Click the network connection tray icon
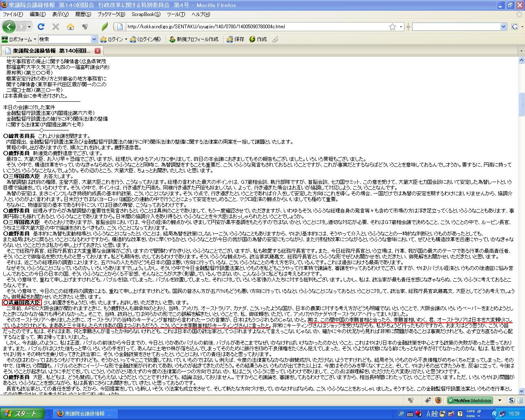Screen dimensions: 525x420 point(502,414)
